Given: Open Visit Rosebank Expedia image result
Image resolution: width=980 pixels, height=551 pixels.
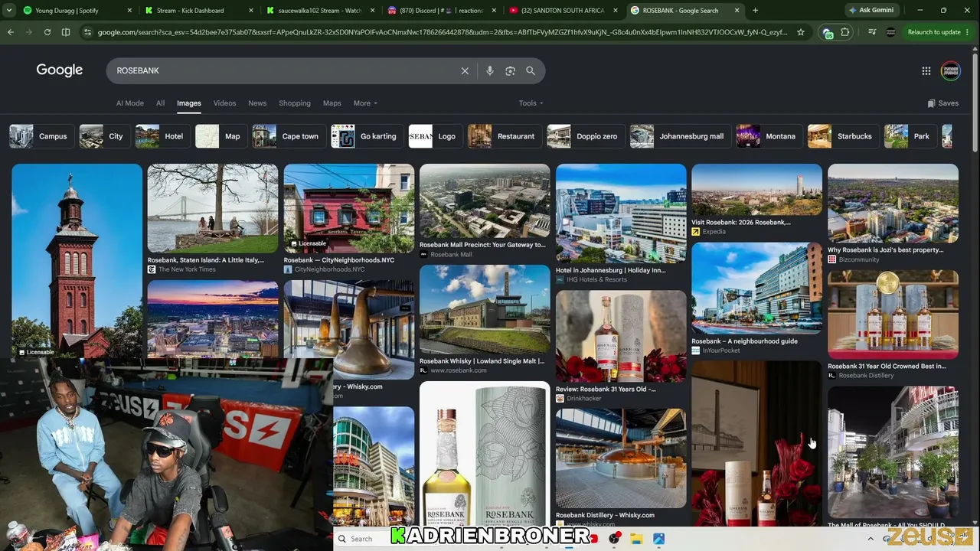Looking at the screenshot, I should click(756, 190).
